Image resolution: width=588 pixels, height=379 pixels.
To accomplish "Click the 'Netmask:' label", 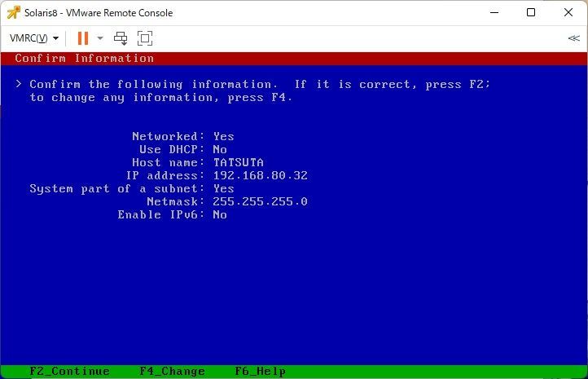I will point(176,201).
